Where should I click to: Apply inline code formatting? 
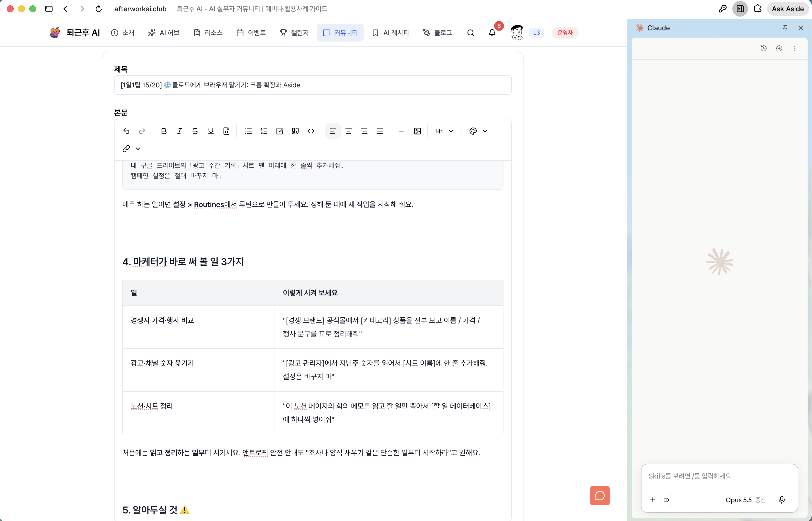pos(311,131)
